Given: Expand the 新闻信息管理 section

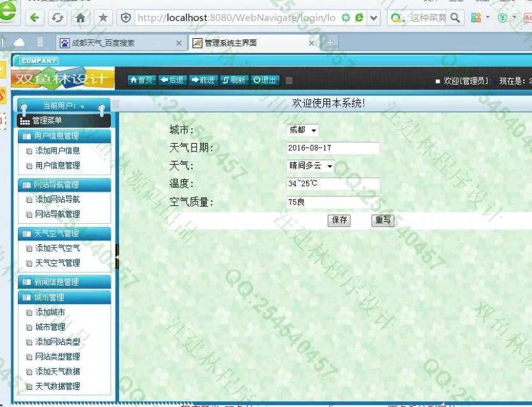Looking at the screenshot, I should pyautogui.click(x=64, y=282).
